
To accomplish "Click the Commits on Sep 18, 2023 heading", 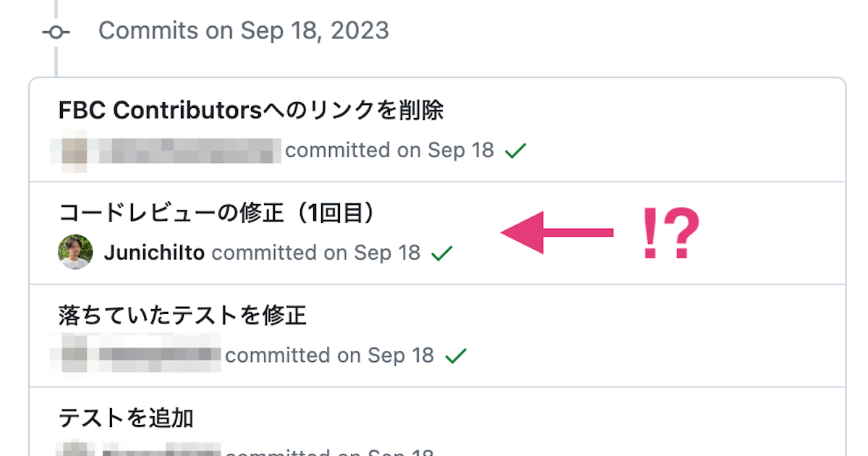I will pos(244,30).
